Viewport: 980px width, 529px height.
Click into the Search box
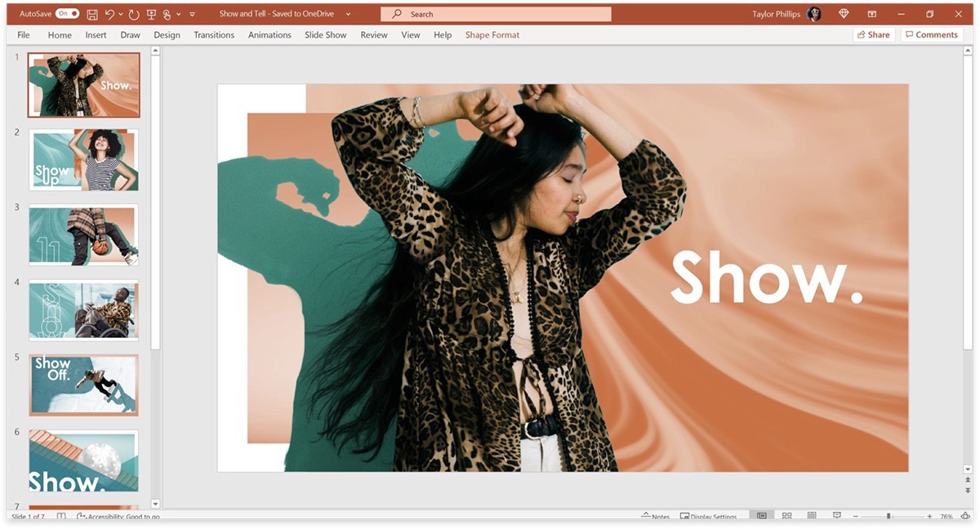(496, 14)
